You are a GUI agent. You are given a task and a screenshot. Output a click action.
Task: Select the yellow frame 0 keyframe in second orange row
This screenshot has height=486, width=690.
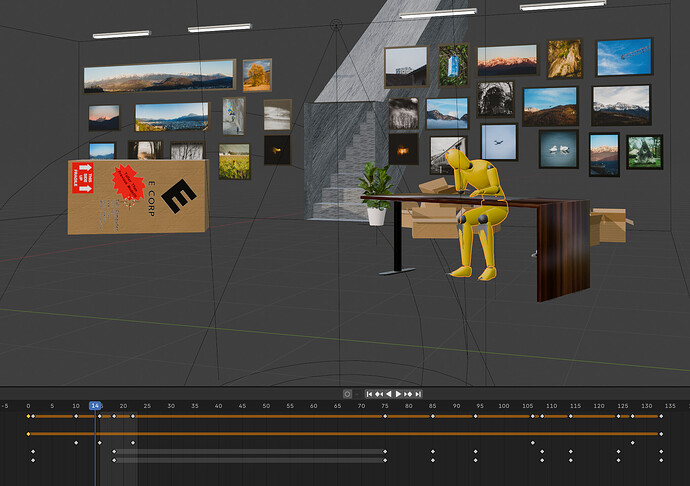pos(28,434)
